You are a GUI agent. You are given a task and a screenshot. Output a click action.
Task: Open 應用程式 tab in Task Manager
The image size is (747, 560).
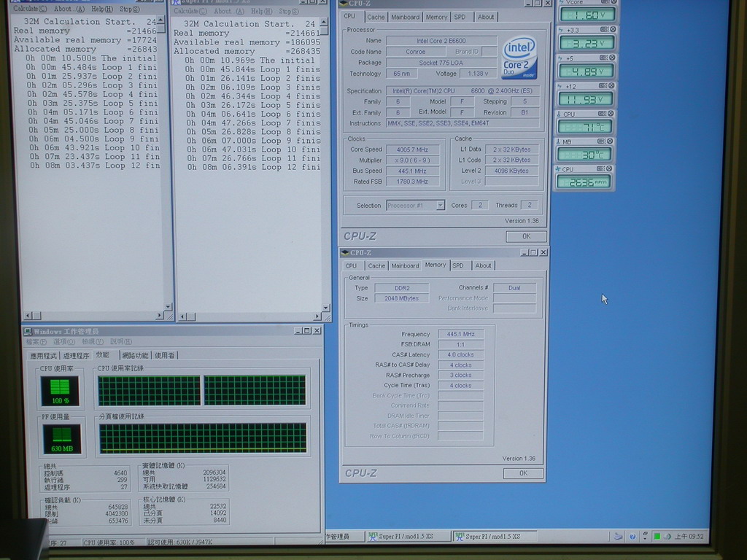[x=43, y=356]
